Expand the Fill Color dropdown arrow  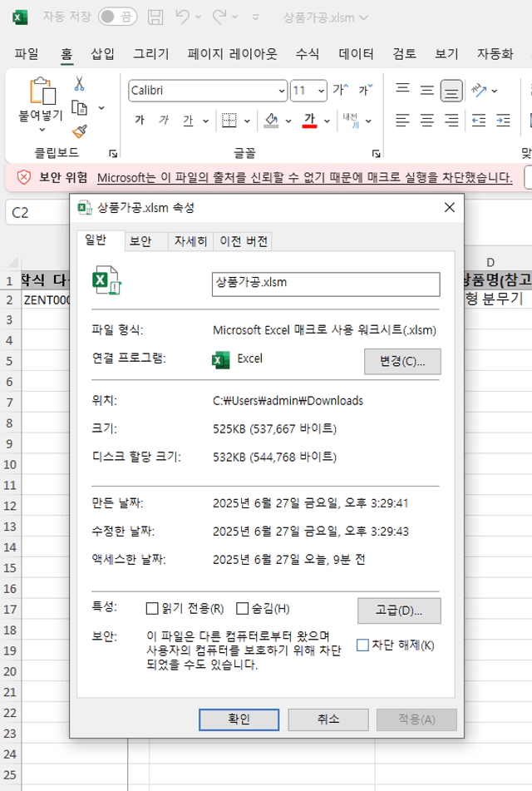[288, 121]
